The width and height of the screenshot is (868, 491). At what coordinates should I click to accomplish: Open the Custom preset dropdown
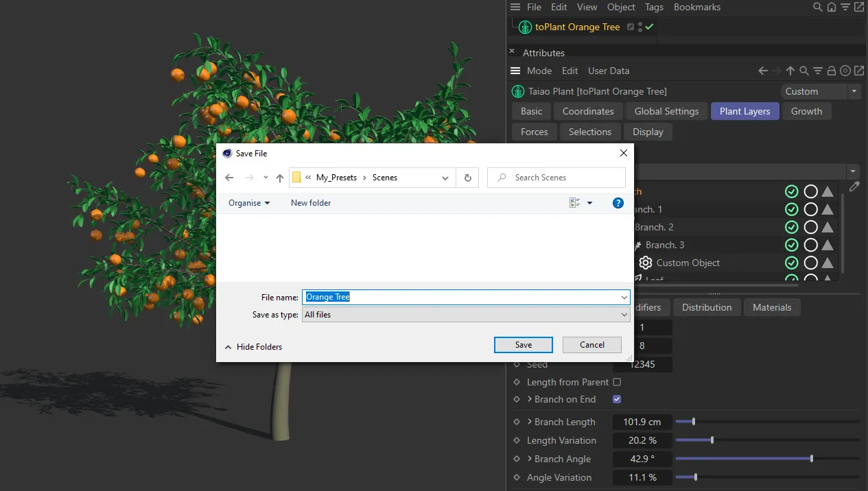point(820,91)
